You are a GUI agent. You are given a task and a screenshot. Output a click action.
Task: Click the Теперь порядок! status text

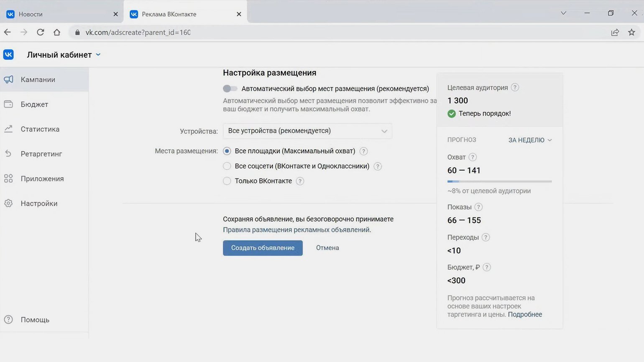485,113
